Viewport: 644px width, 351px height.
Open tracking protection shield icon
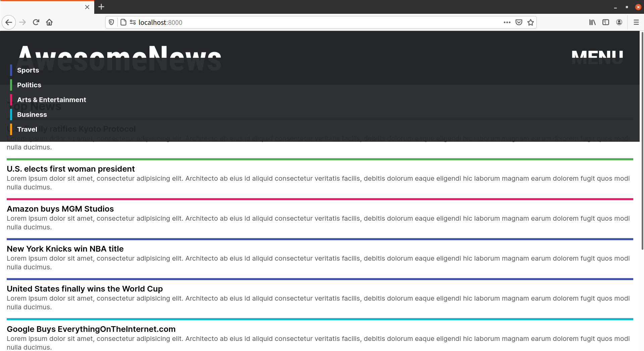click(111, 23)
